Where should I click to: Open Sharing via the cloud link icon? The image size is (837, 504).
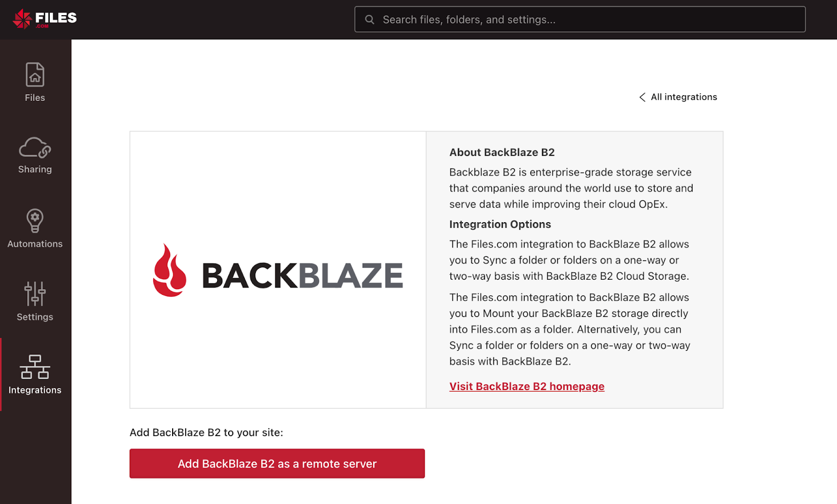(35, 147)
